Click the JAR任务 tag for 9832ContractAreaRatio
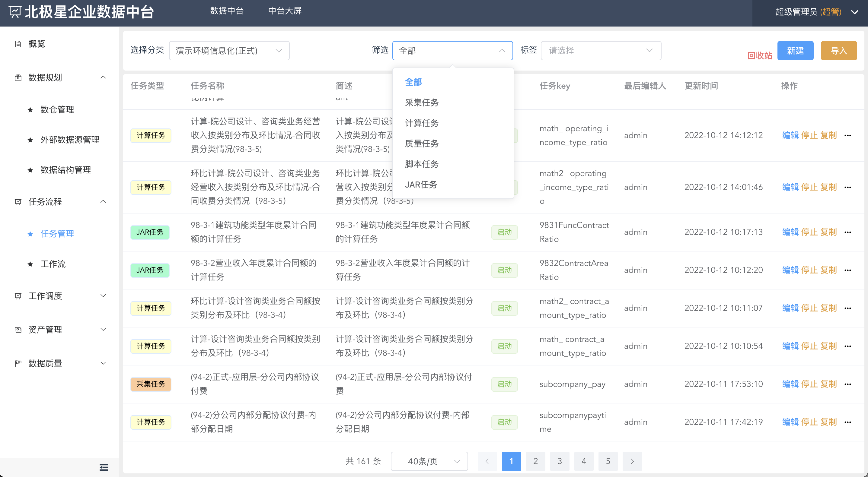Screen dimensions: 868x477 tap(150, 270)
